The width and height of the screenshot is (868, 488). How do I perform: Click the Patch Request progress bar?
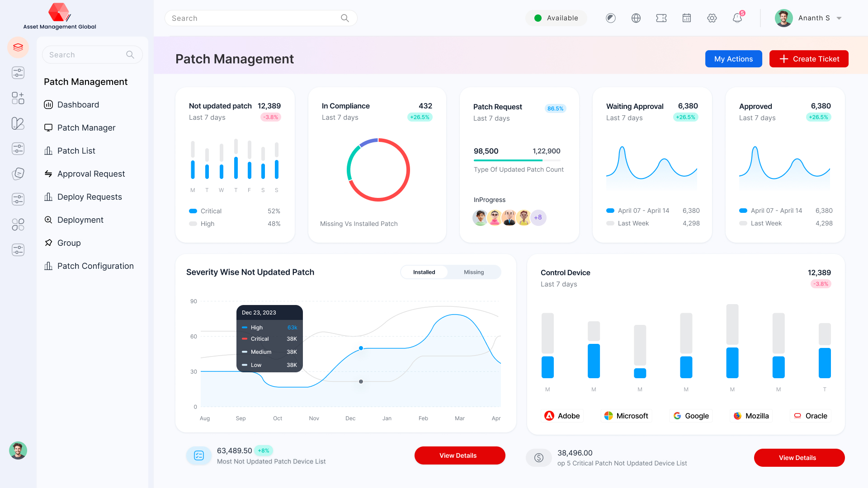click(x=517, y=160)
